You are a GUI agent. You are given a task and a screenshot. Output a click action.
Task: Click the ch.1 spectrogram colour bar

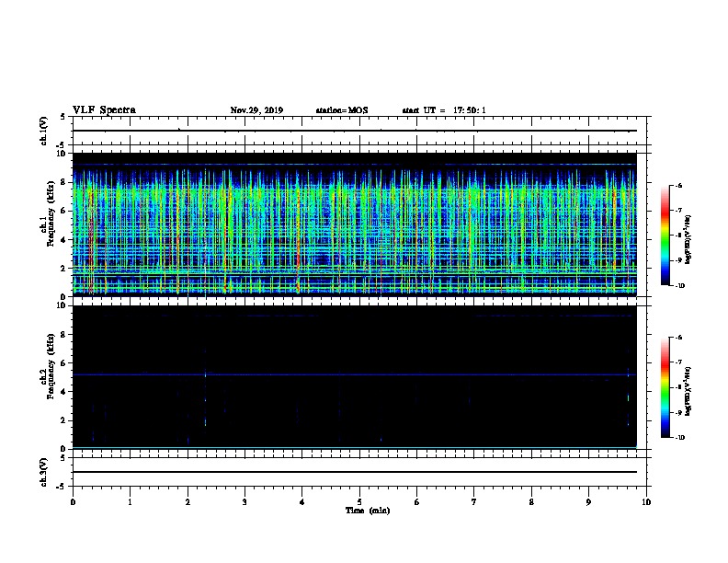[665, 236]
